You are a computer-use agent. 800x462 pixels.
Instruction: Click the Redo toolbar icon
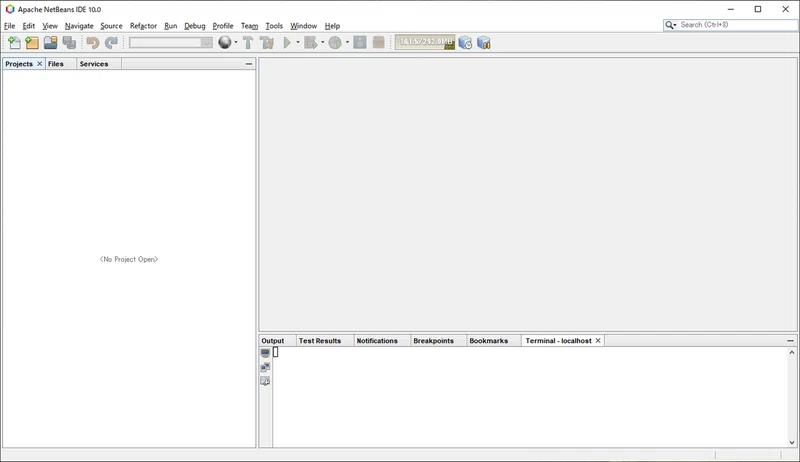[x=111, y=43]
